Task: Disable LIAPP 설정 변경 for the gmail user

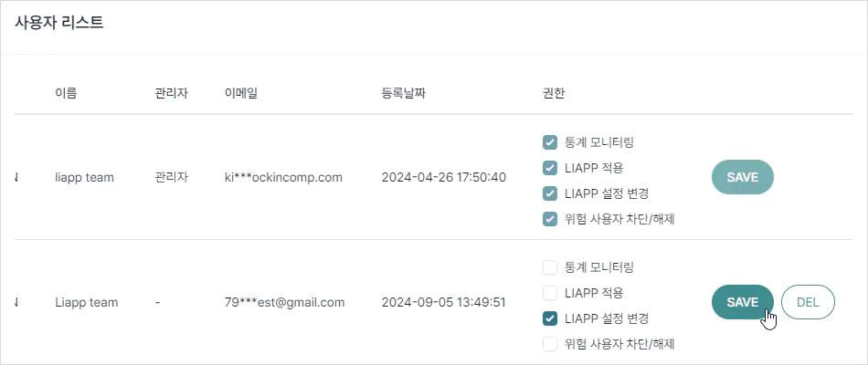Action: pyautogui.click(x=550, y=318)
